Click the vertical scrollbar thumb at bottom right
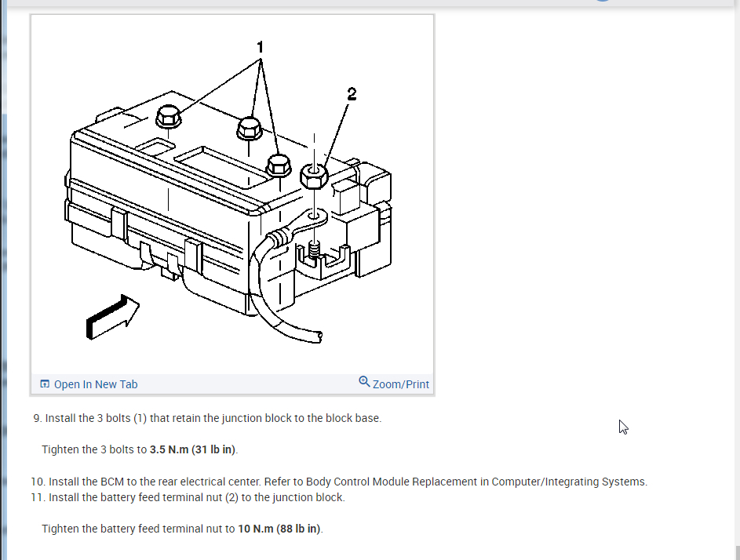 737,552
